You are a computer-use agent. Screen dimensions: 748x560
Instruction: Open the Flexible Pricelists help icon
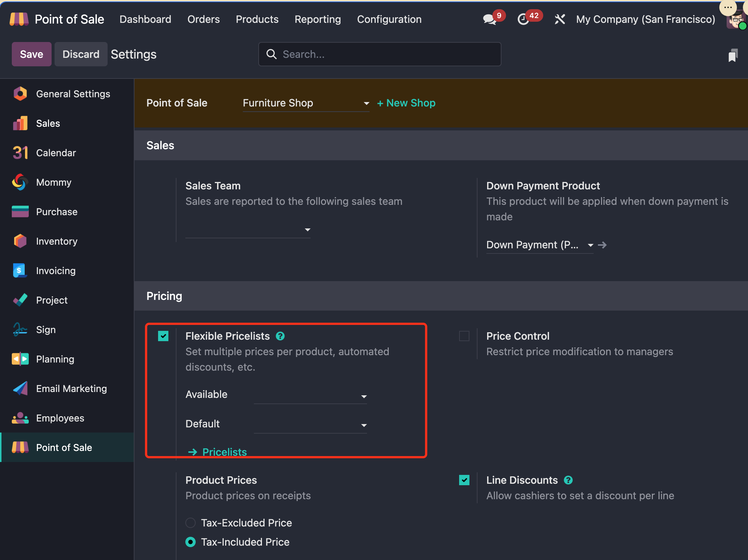[280, 336]
